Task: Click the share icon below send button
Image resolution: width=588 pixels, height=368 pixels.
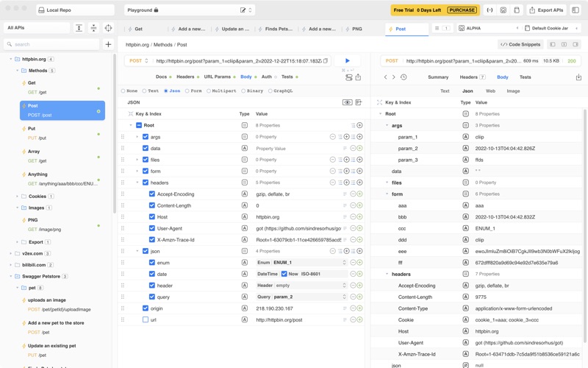Action: [358, 77]
